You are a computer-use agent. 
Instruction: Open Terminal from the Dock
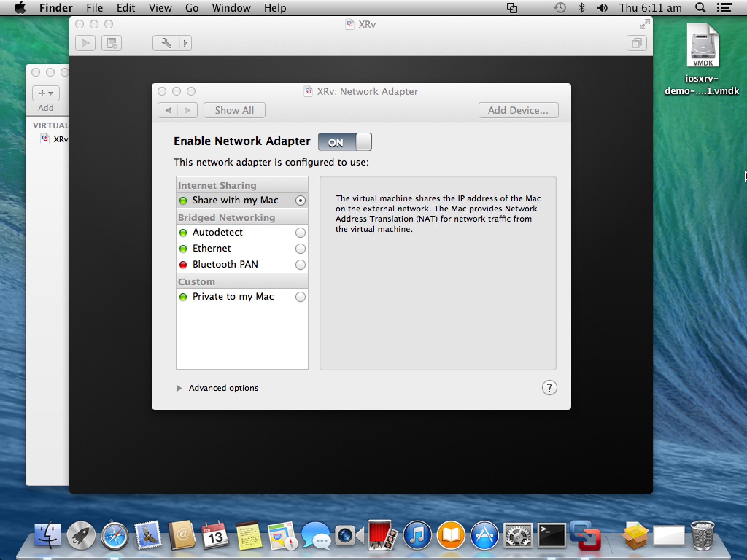pos(551,536)
